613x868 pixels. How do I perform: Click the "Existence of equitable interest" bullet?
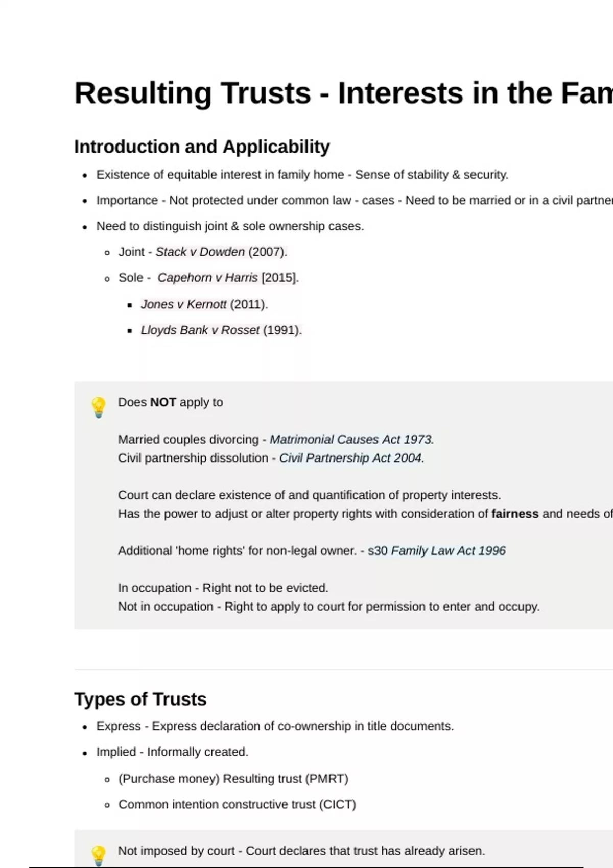[302, 175]
